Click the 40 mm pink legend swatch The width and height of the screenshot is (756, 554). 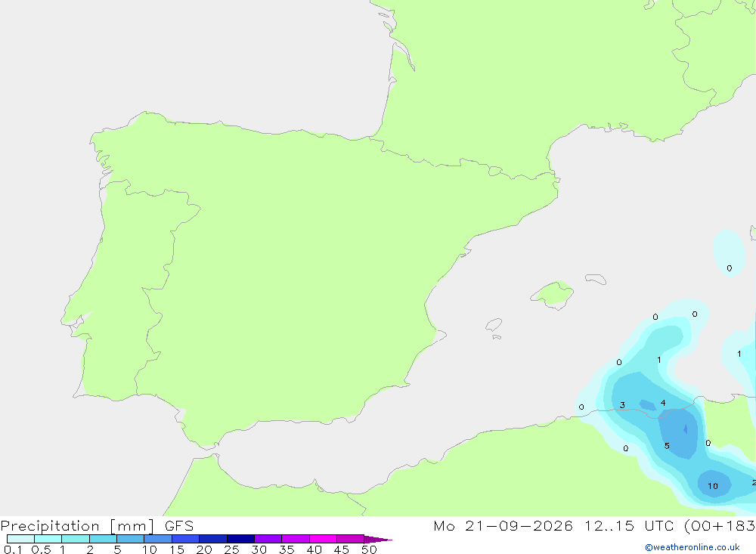click(323, 539)
